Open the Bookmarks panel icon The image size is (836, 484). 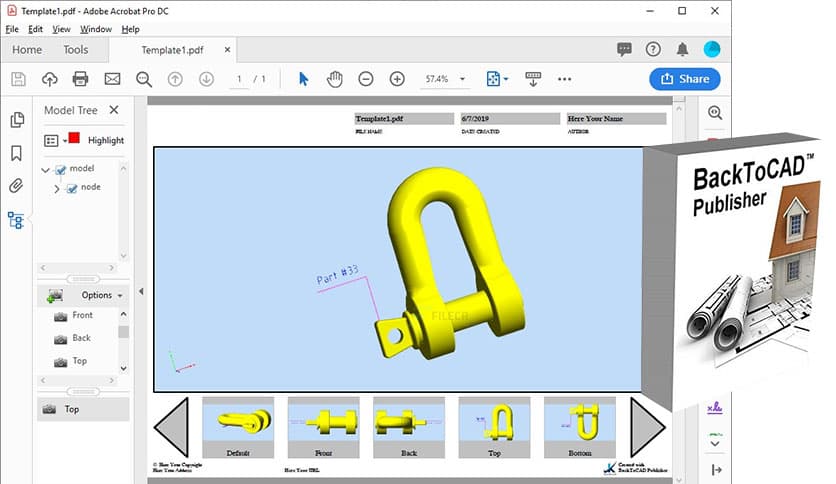click(x=17, y=154)
